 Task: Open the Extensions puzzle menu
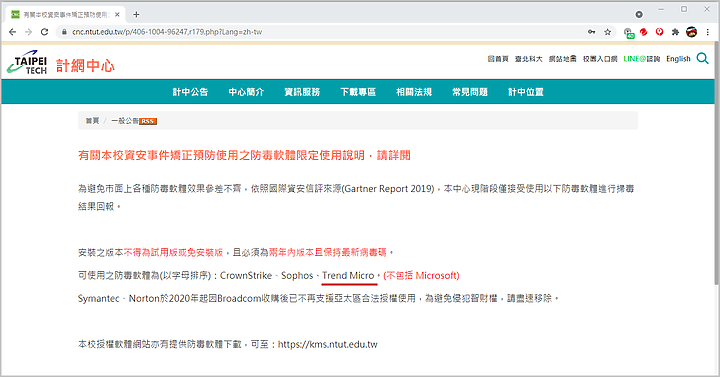[675, 32]
